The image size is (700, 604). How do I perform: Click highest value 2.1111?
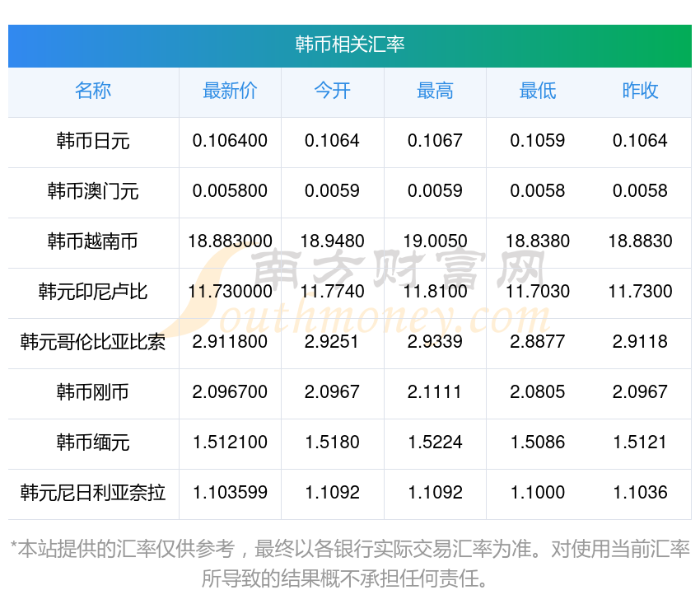tap(435, 392)
